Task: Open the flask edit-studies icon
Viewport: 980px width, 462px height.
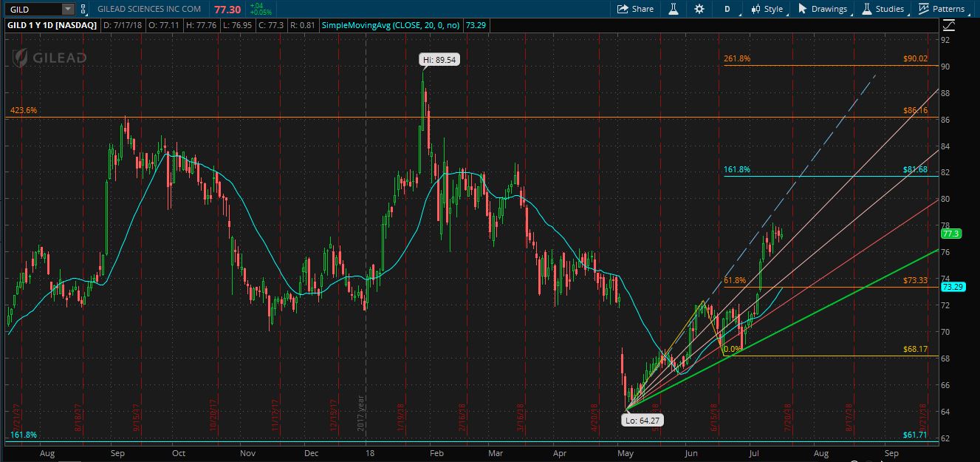Action: 674,9
